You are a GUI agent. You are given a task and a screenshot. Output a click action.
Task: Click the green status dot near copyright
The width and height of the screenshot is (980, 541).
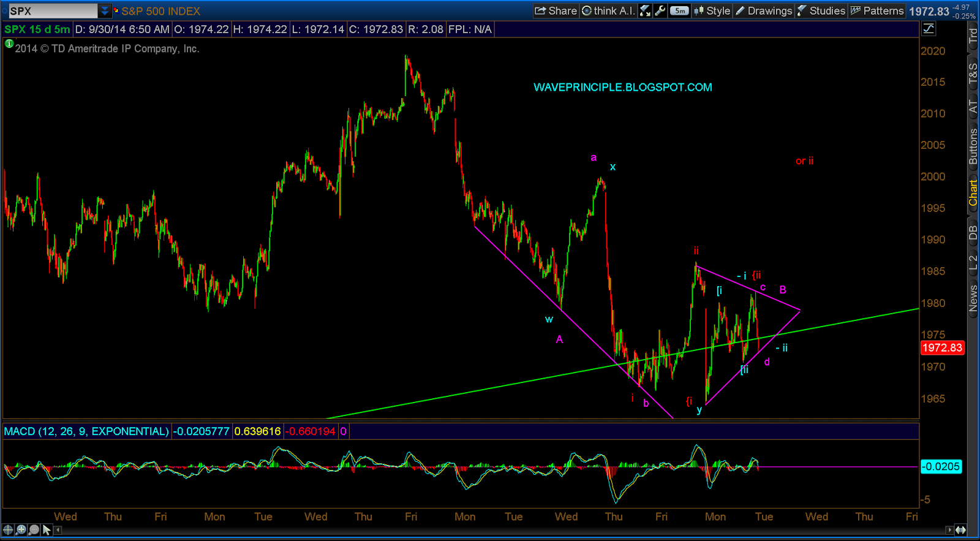(9, 44)
